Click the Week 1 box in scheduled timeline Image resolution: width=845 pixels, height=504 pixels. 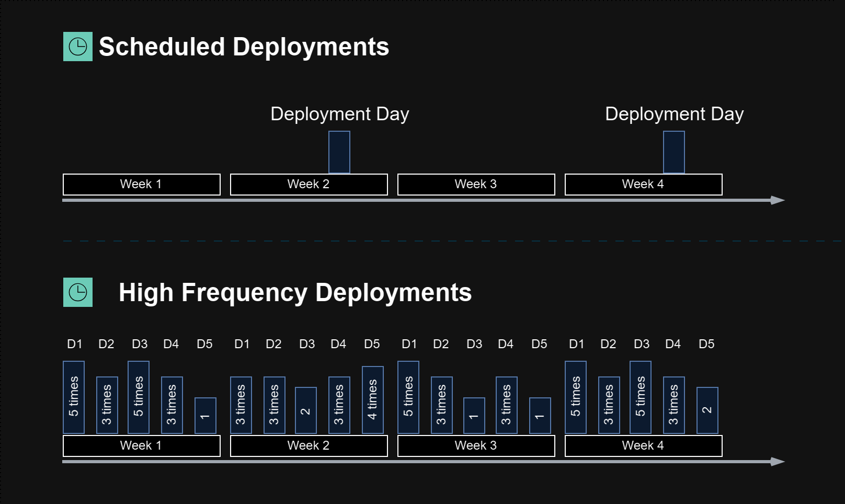(x=142, y=185)
